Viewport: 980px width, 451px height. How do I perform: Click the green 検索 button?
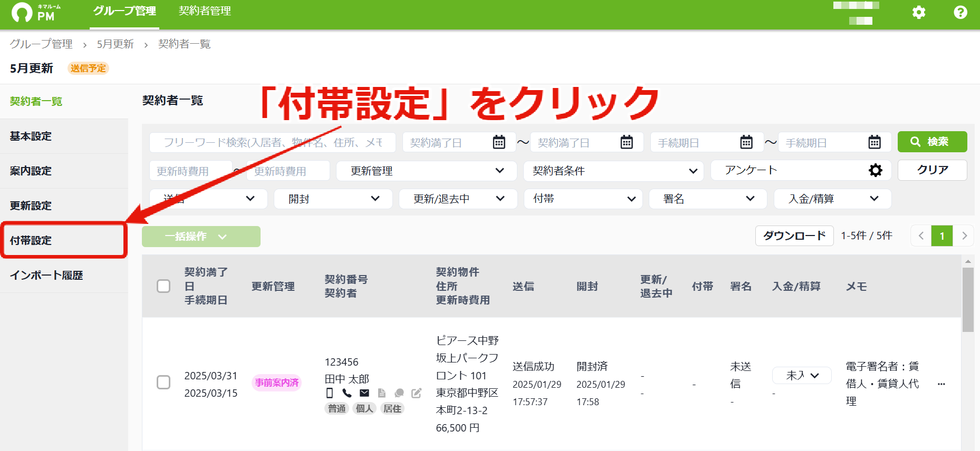tap(932, 142)
